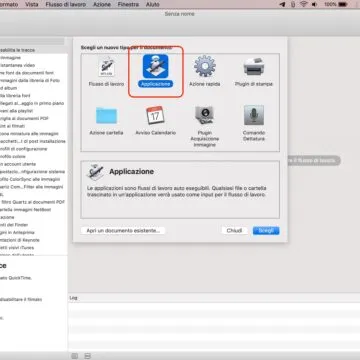Select the Azione cartella folder icon

coord(106,116)
